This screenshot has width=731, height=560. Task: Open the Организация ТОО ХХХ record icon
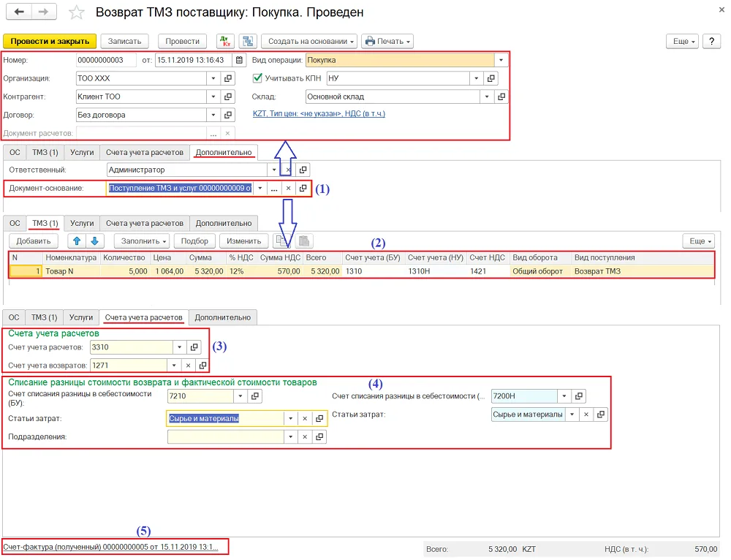228,78
